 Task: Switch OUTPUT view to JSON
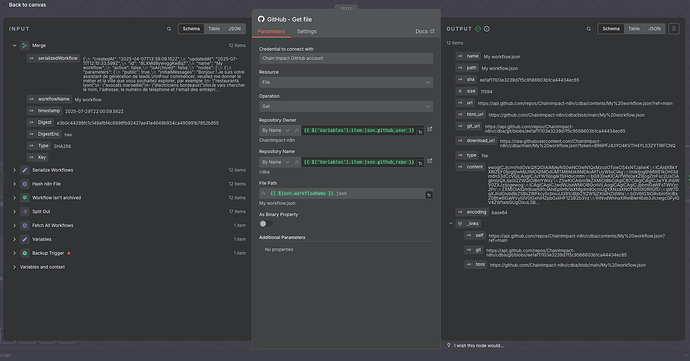[x=654, y=29]
